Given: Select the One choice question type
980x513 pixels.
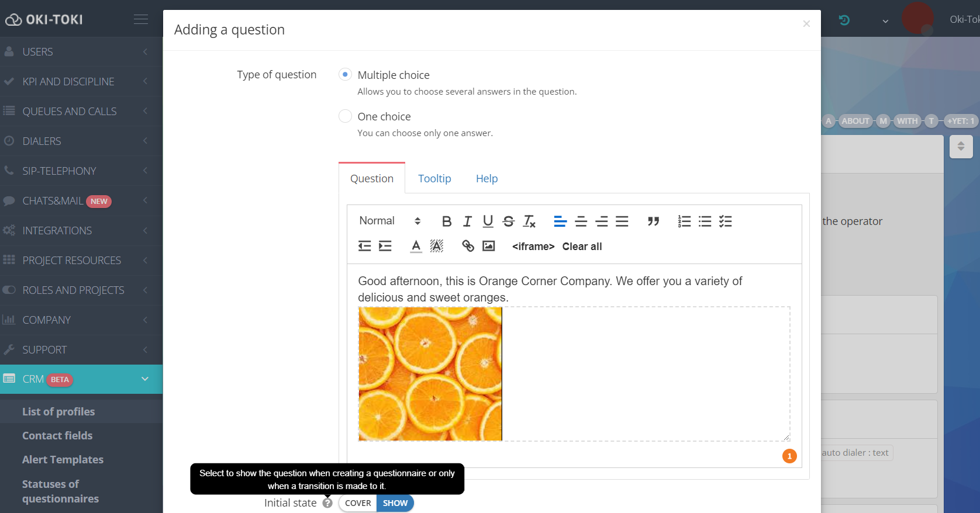Looking at the screenshot, I should [345, 116].
